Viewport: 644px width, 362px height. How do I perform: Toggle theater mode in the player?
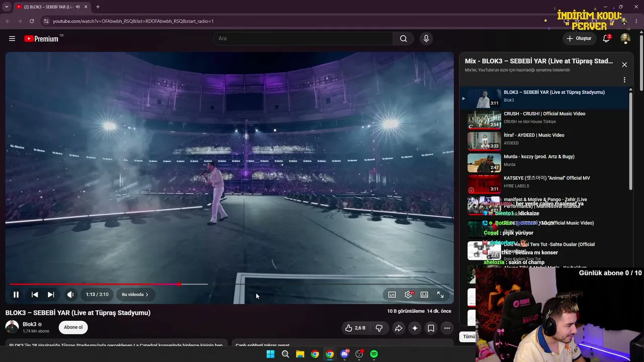click(424, 295)
